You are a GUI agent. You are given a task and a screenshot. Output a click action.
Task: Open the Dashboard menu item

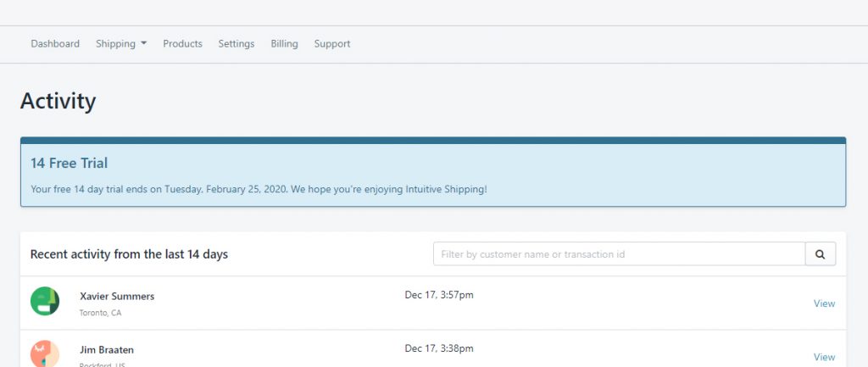[x=55, y=43]
